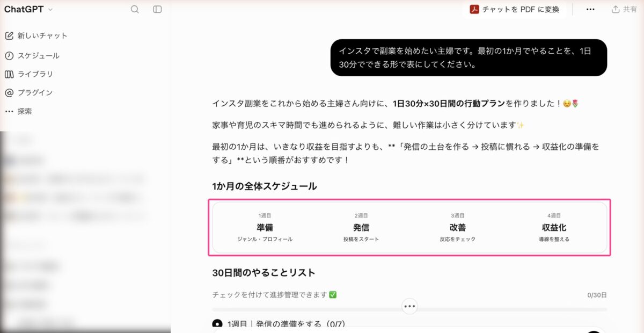Click the ライブラリ books icon
The image size is (644, 333).
[x=9, y=74]
